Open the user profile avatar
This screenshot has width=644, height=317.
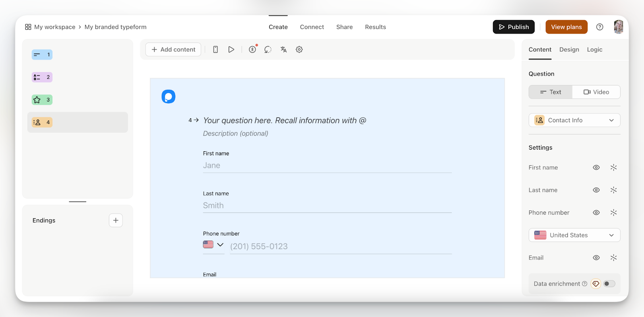click(x=619, y=27)
